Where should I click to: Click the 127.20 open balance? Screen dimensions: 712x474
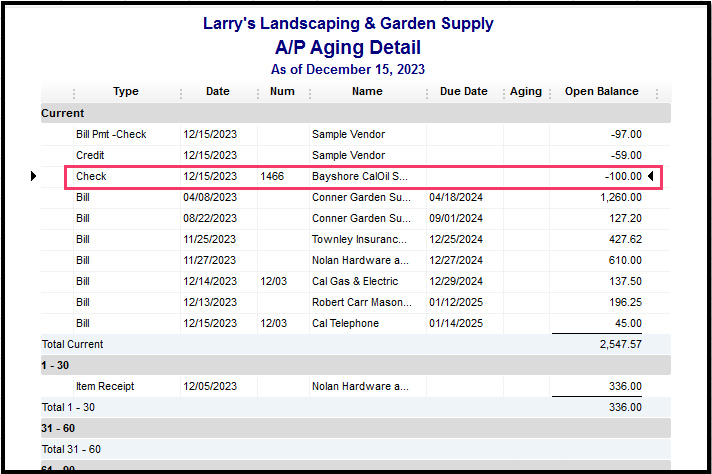point(625,218)
